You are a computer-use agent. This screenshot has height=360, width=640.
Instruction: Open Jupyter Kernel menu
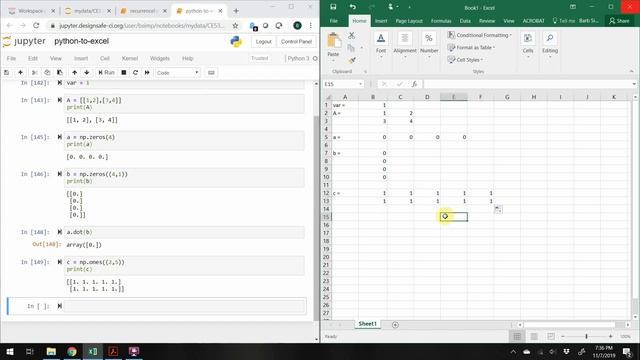pyautogui.click(x=130, y=58)
